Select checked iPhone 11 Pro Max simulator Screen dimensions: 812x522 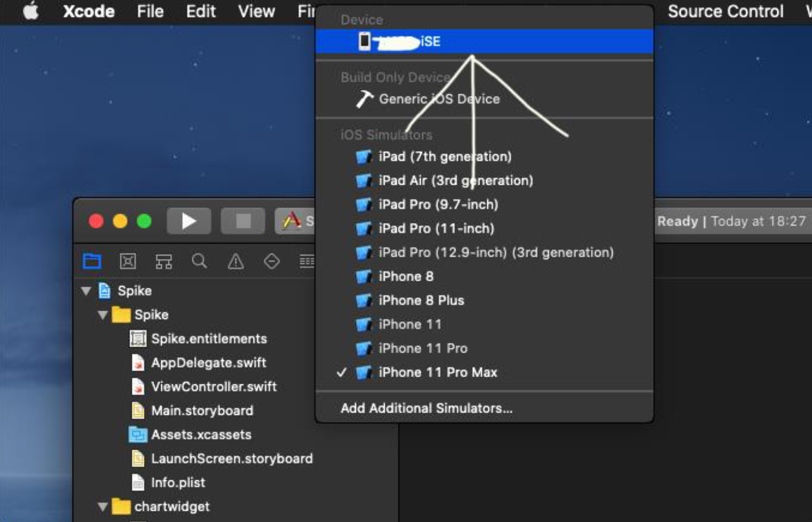(484, 373)
